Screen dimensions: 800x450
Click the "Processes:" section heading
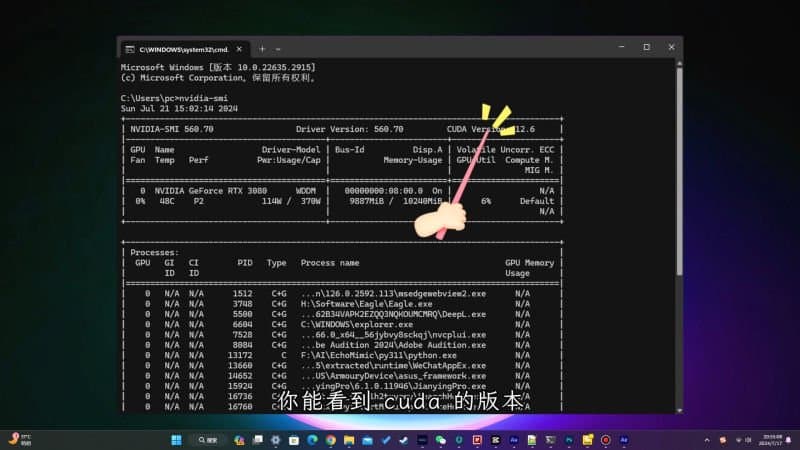[x=155, y=253]
